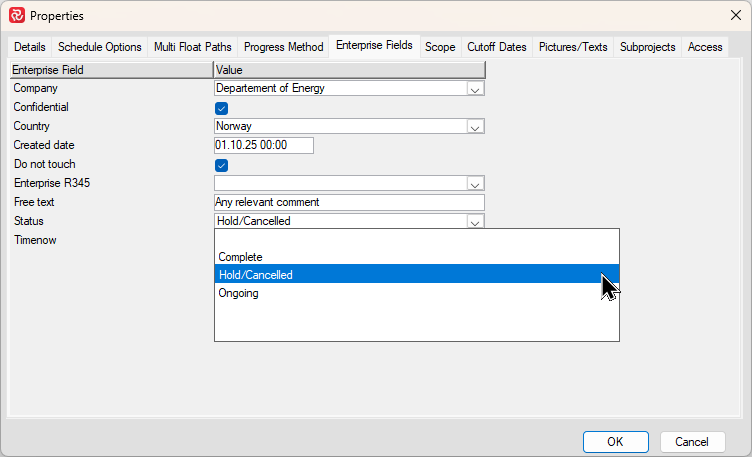Toggle the Do not touch checkbox
Screen dimensions: 752x457
click(x=222, y=165)
